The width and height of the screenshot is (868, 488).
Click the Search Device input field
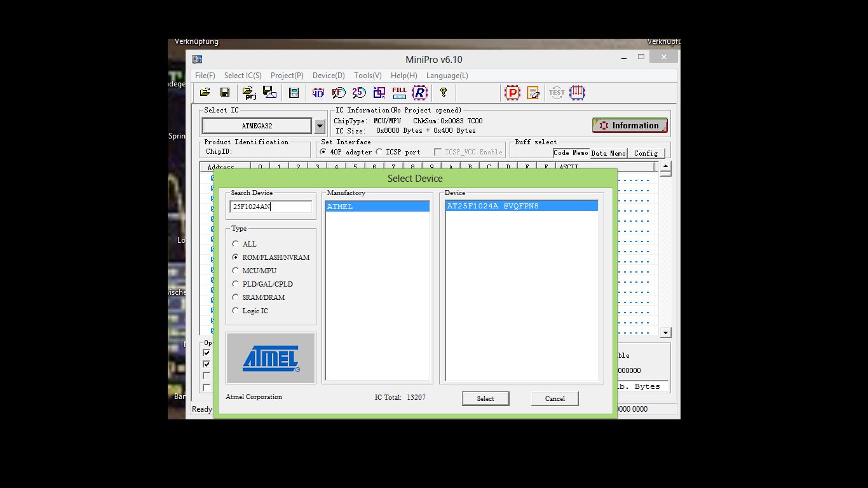click(271, 207)
